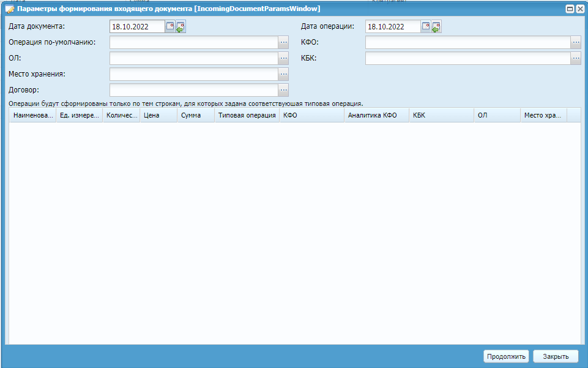Open lookup ellipsis for КФО field
The height and width of the screenshot is (368, 588).
576,42
